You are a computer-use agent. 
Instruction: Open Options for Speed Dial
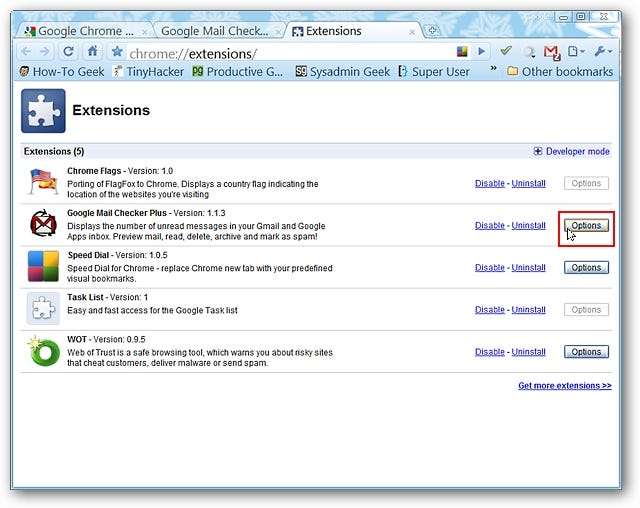pos(586,267)
